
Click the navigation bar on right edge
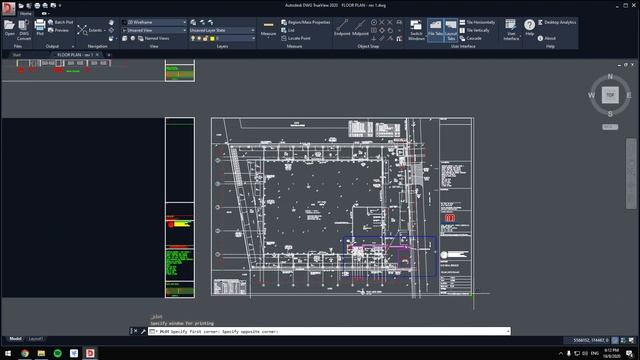point(631,173)
